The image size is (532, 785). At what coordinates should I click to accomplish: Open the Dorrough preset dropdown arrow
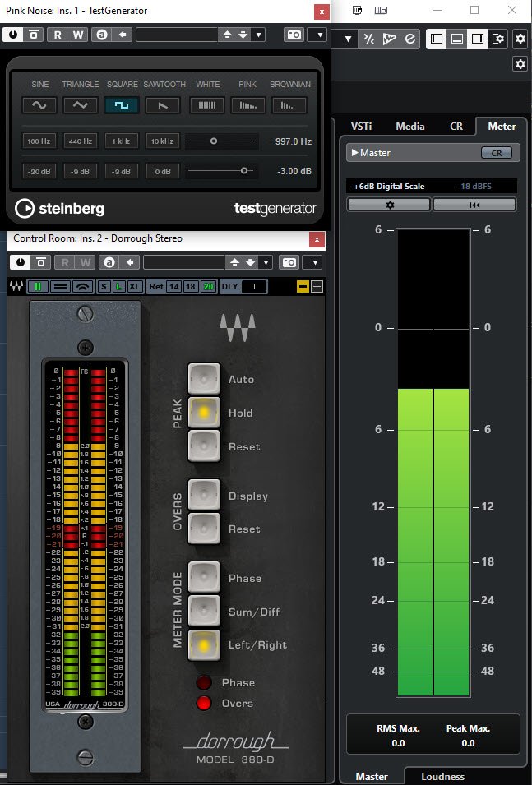266,262
